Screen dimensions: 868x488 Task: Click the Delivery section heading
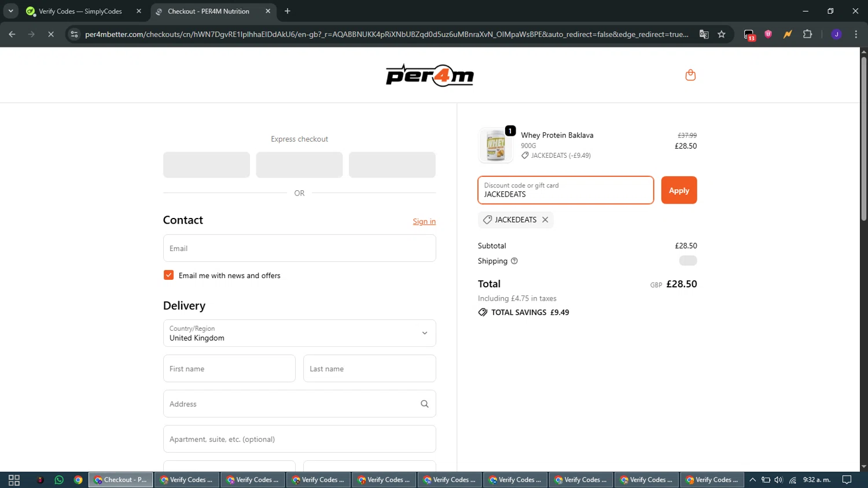pos(184,306)
